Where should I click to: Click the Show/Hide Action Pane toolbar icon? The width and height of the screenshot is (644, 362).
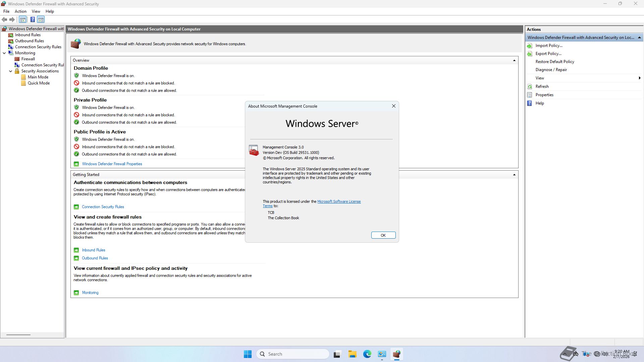click(41, 19)
